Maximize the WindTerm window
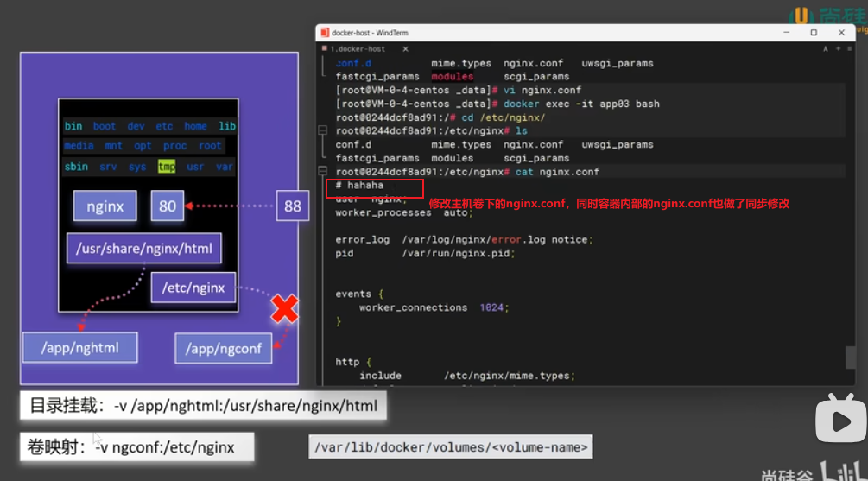The width and height of the screenshot is (868, 481). [814, 33]
